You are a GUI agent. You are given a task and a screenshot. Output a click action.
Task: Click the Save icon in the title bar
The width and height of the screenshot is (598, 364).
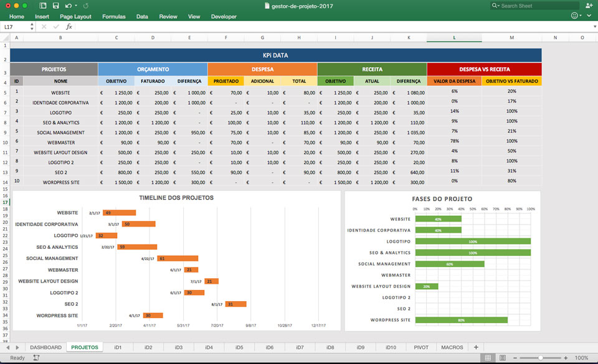55,6
